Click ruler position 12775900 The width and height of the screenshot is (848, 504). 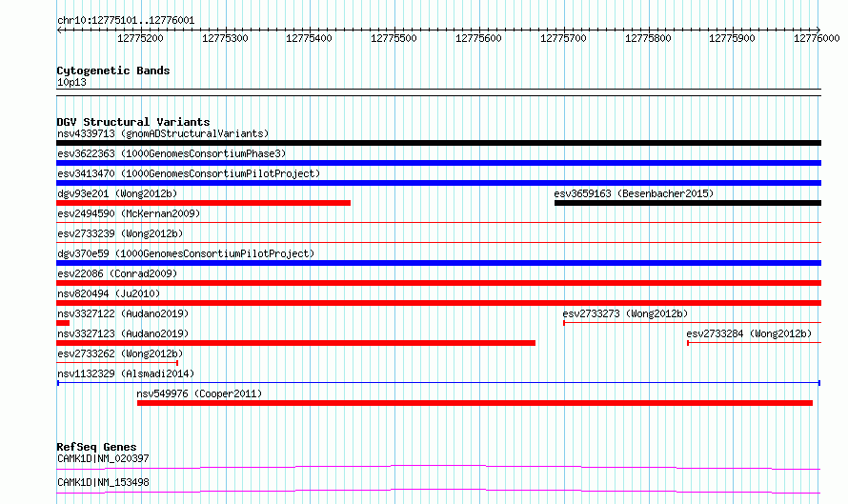coord(733,38)
